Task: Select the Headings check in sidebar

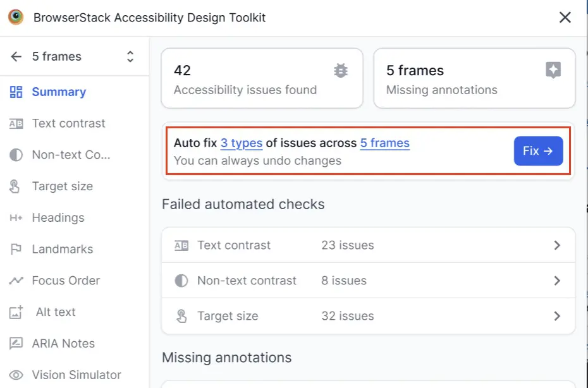Action: (58, 217)
